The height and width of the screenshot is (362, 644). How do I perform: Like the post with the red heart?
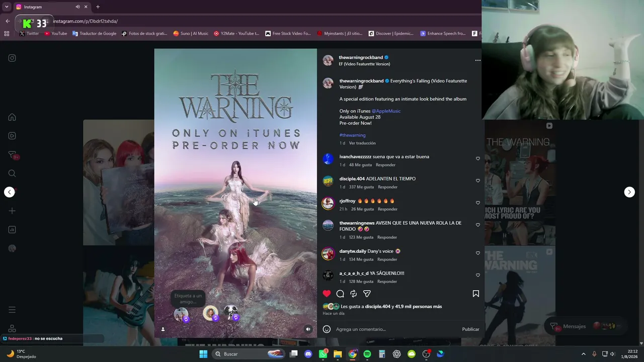coord(327,294)
